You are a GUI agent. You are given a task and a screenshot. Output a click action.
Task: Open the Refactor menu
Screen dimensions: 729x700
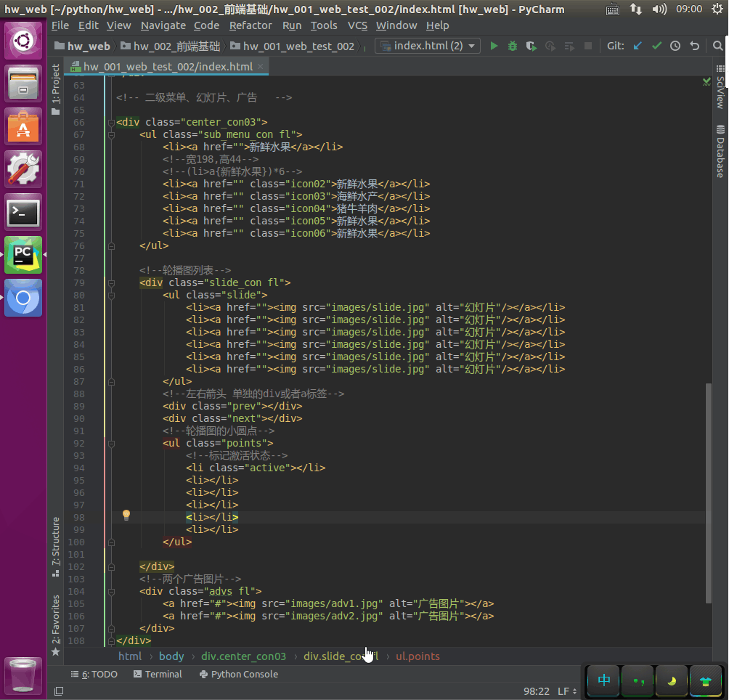[x=251, y=25]
